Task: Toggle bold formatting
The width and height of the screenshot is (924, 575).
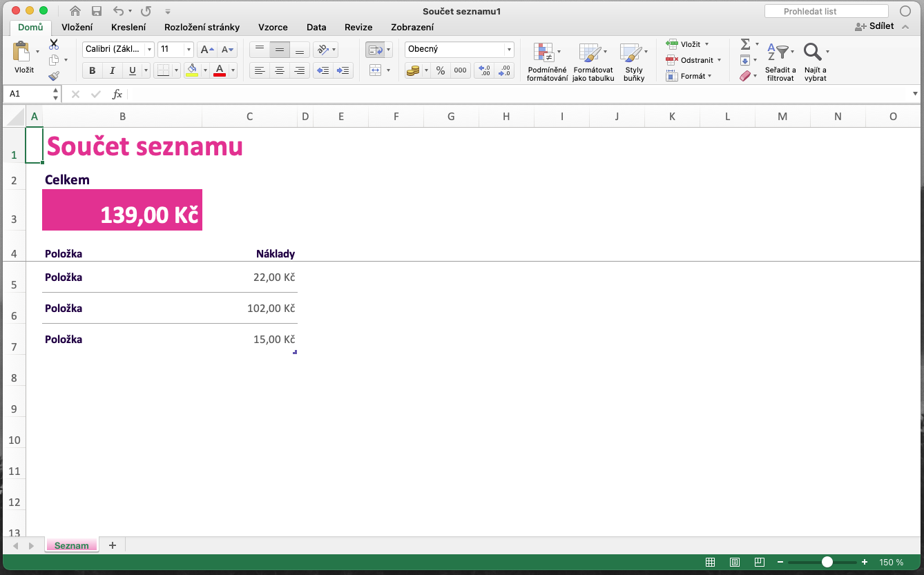Action: (93, 70)
